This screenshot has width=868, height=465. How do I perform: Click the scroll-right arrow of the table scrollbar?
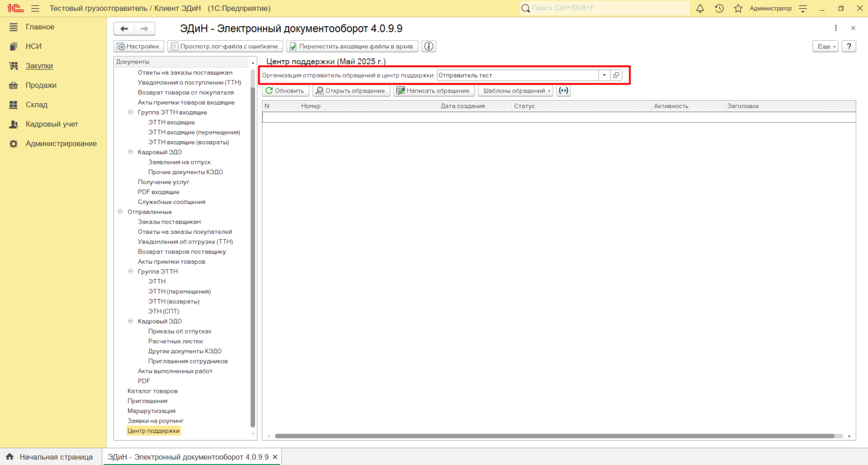pos(850,436)
